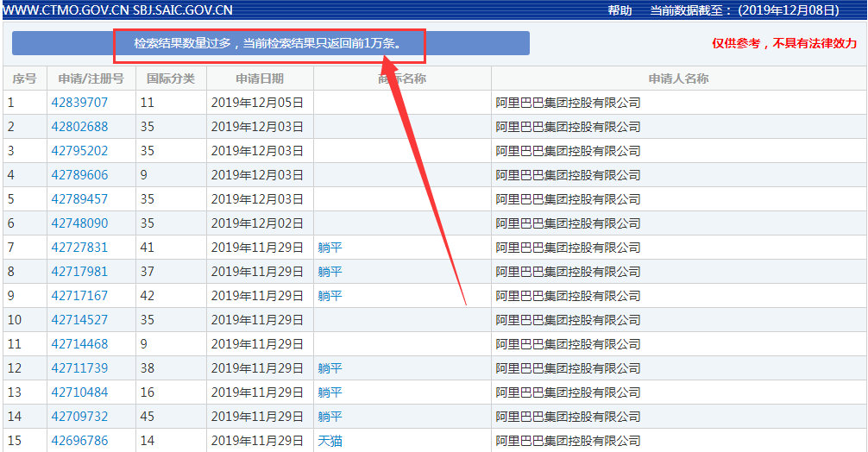The height and width of the screenshot is (452, 868).
Task: Open registration number 42717981
Action: click(x=79, y=272)
